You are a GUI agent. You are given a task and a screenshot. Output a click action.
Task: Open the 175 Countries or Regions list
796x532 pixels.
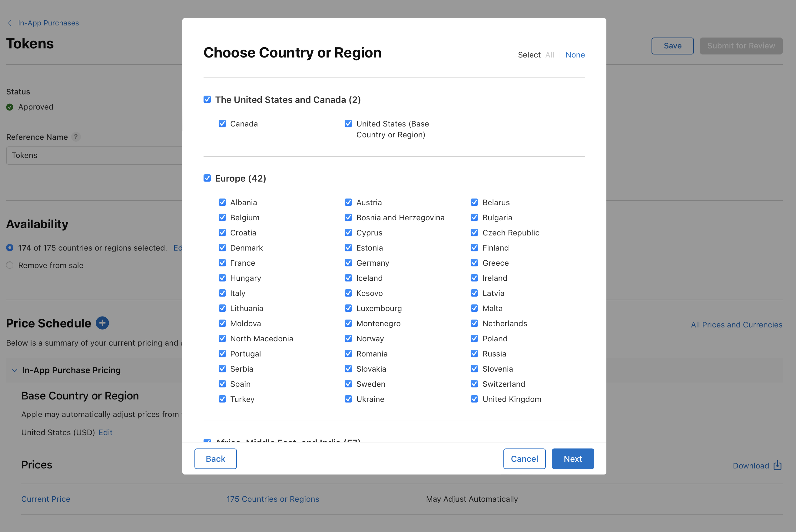(273, 499)
